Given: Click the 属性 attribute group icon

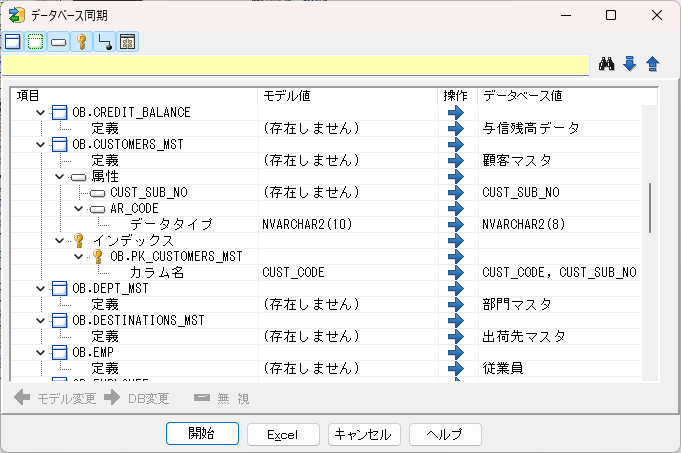Looking at the screenshot, I should coord(79,177).
